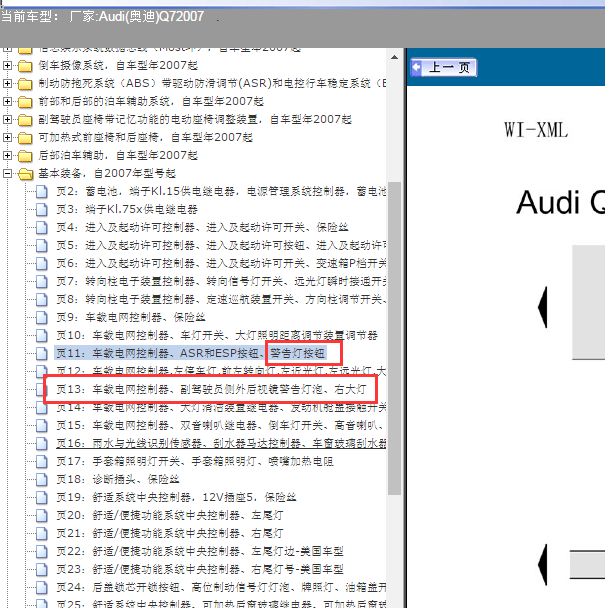Select folder icon of 后部泊车辅助

[x=25, y=156]
